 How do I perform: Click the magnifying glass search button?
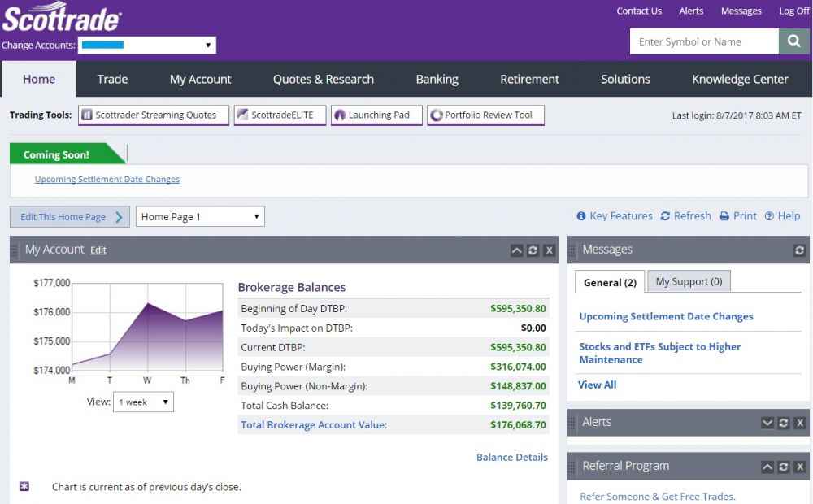[793, 41]
